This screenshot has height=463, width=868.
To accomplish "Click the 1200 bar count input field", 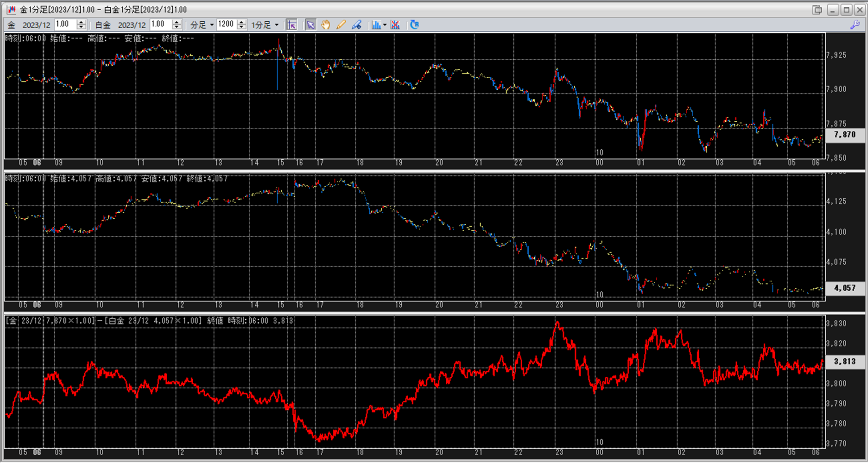I will pos(226,24).
